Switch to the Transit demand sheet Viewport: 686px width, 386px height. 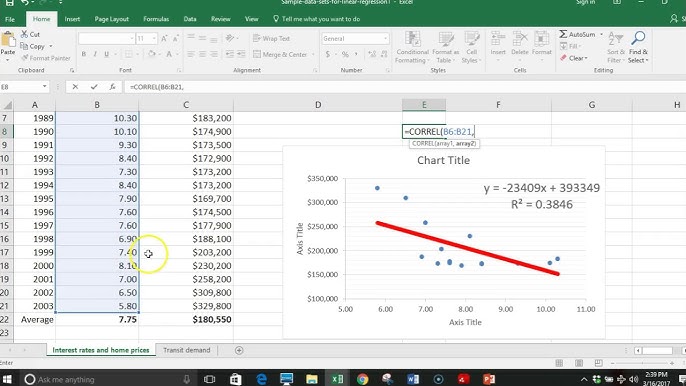pyautogui.click(x=187, y=350)
